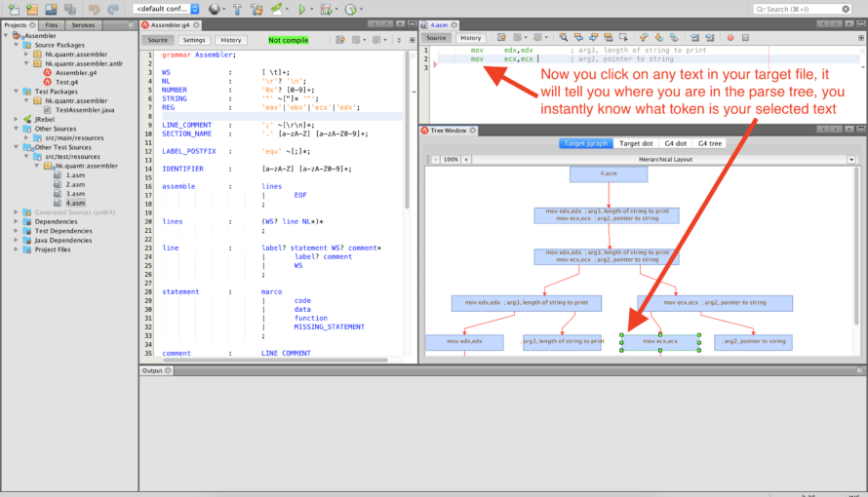Zoom in with the plus button

tap(466, 159)
